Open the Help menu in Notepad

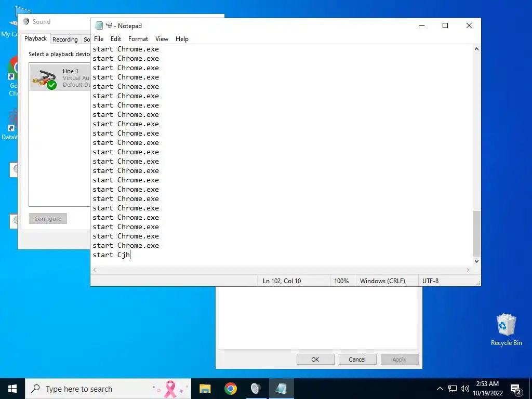[x=182, y=39]
